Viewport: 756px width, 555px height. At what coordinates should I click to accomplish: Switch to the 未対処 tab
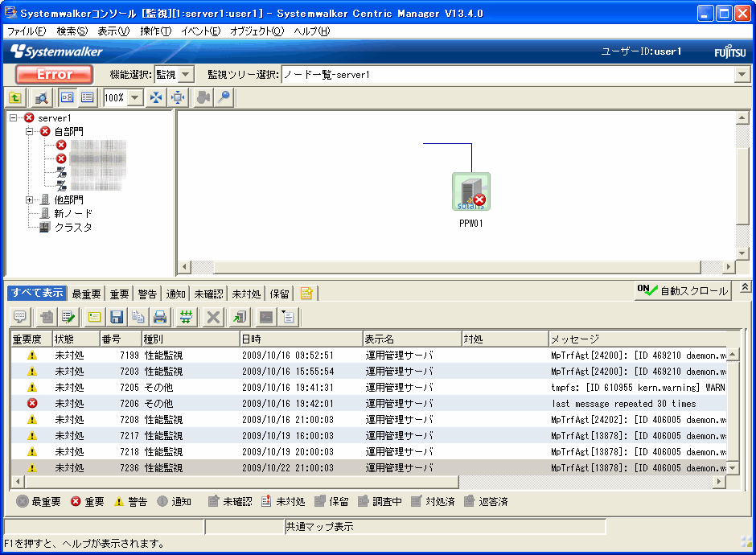pyautogui.click(x=246, y=294)
